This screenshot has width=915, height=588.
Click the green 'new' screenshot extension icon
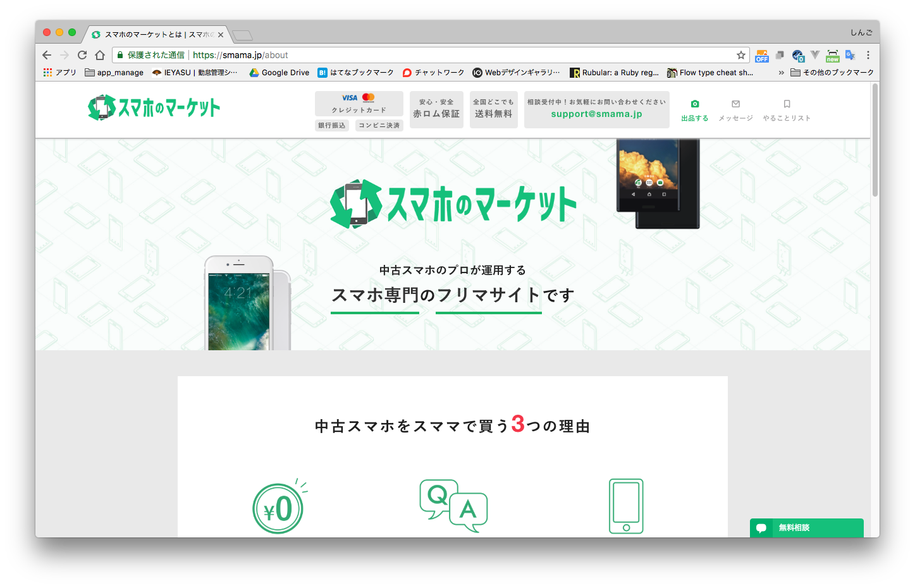click(832, 55)
